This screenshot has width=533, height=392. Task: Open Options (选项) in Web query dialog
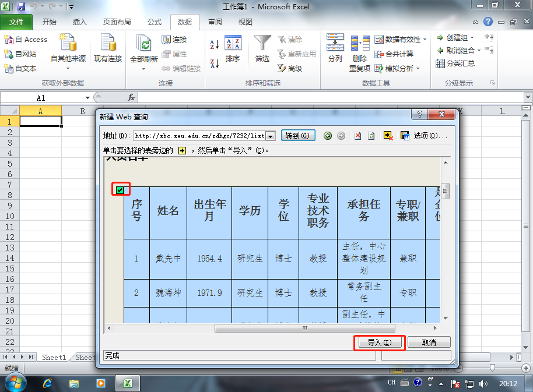(430, 136)
